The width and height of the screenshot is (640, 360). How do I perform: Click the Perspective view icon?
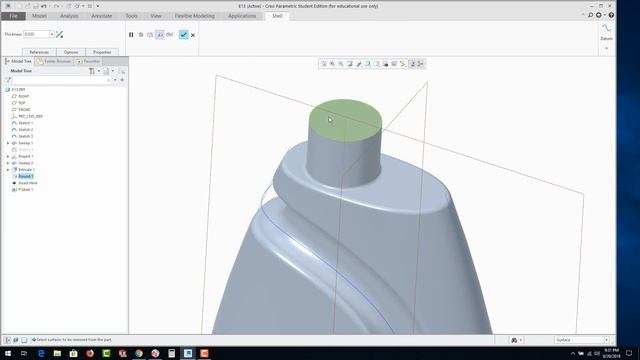coord(394,64)
